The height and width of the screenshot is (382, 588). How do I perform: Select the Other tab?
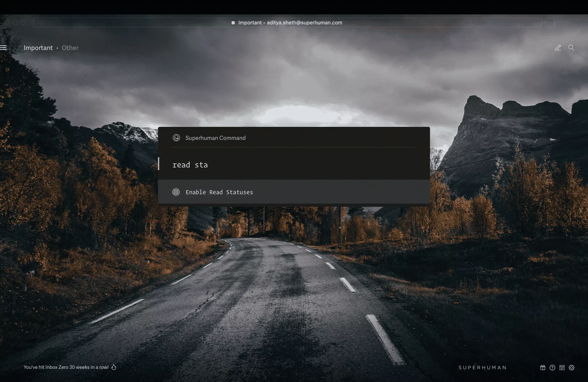[69, 48]
